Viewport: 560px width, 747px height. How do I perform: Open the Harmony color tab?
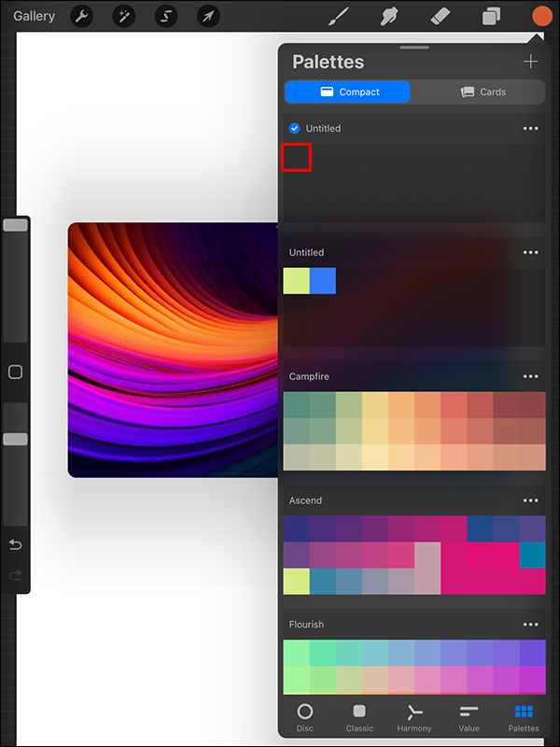(x=414, y=718)
